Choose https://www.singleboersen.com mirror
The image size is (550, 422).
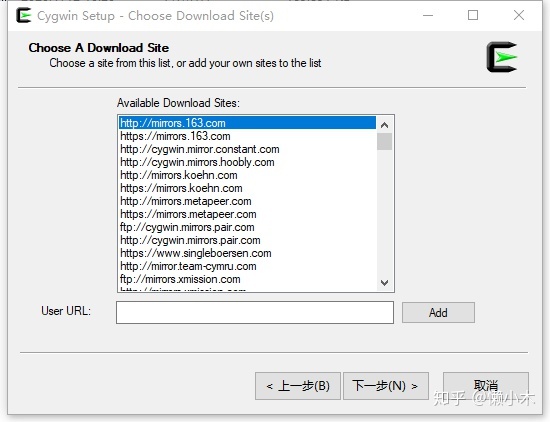pyautogui.click(x=247, y=253)
